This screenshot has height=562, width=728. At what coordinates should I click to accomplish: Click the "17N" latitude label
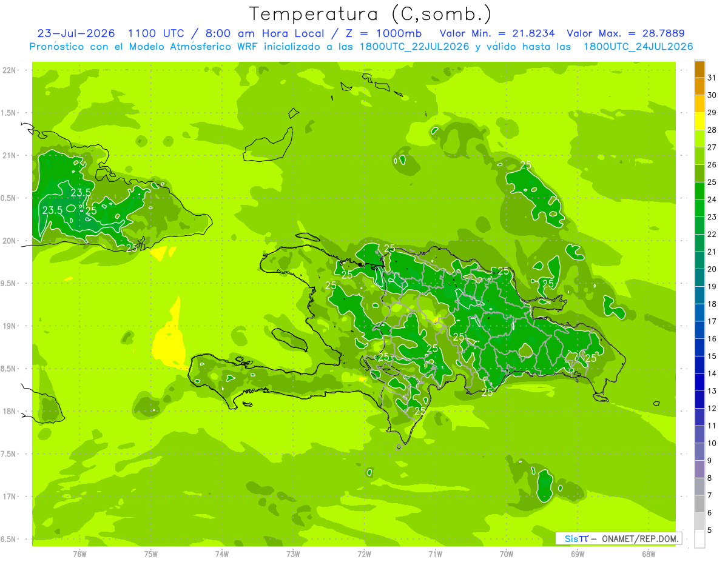pyautogui.click(x=10, y=497)
